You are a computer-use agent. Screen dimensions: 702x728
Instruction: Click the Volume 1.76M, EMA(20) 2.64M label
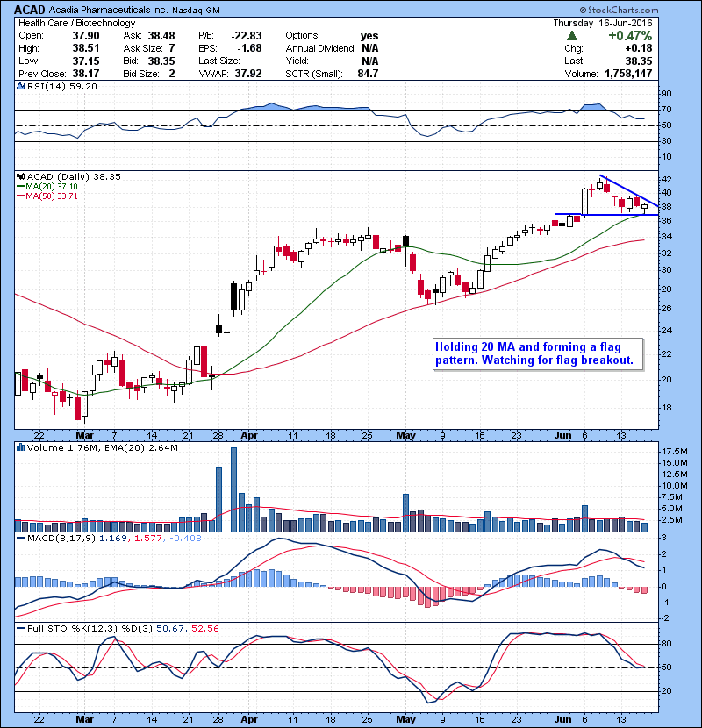point(102,448)
